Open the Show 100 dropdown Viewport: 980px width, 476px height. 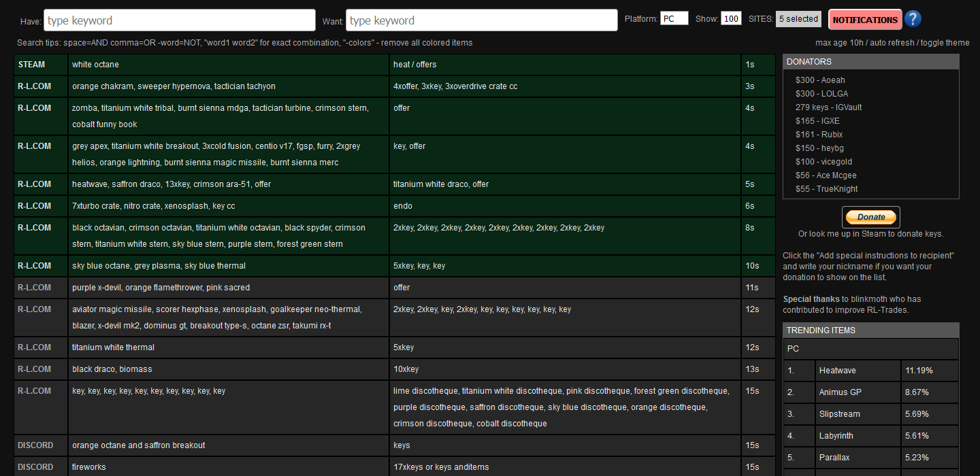click(x=732, y=19)
